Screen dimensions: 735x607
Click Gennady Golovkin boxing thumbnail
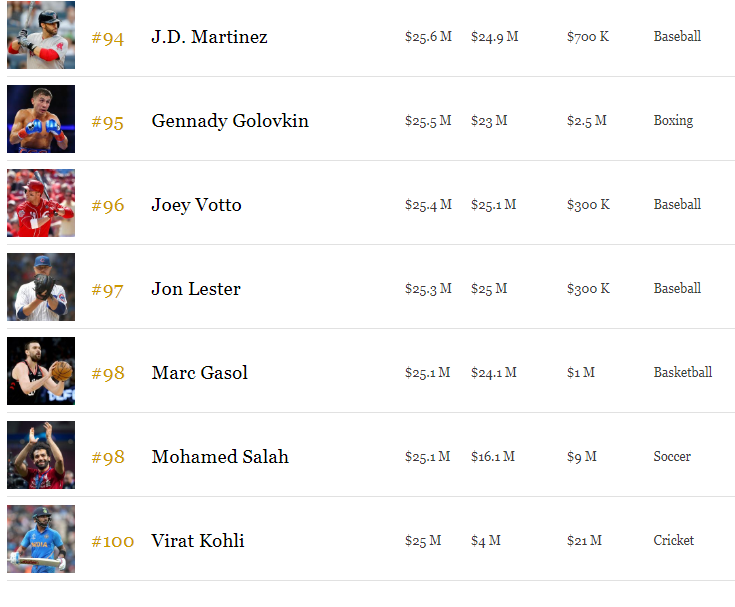[41, 119]
